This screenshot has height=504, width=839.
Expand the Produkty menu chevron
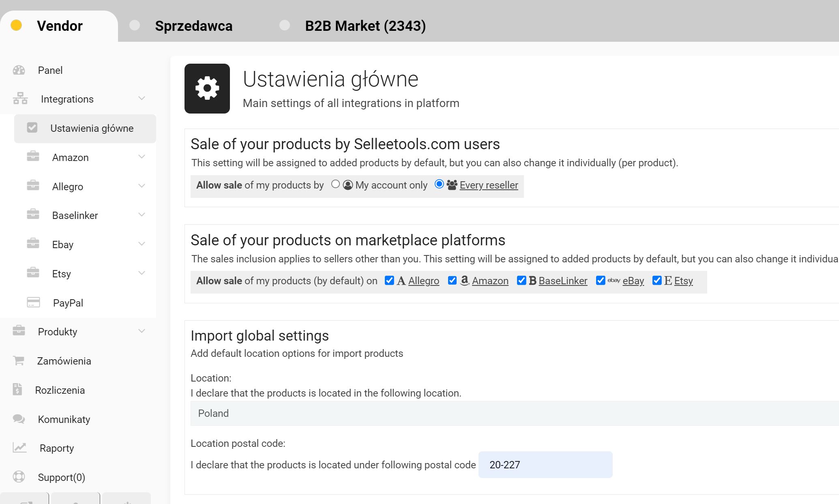(142, 331)
